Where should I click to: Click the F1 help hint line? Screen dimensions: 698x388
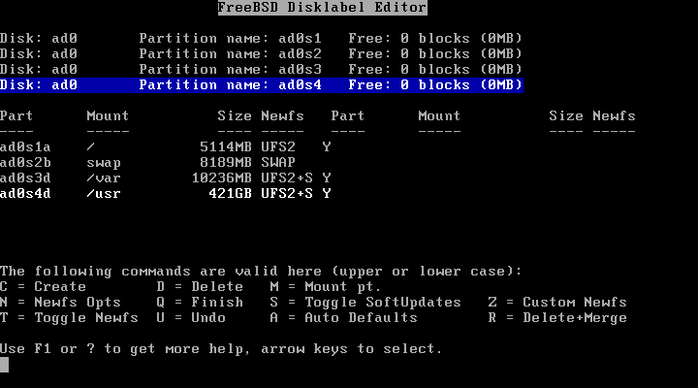click(221, 349)
